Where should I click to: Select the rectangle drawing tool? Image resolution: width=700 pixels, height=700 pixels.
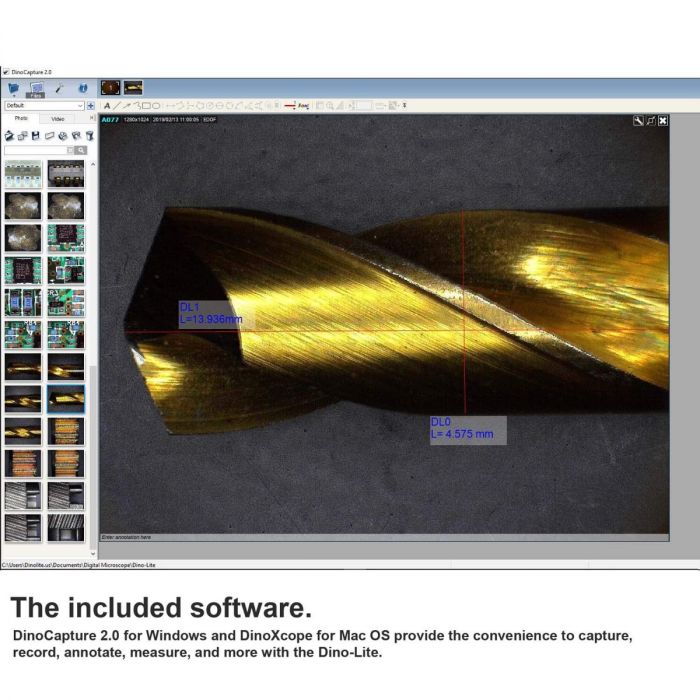[x=146, y=106]
